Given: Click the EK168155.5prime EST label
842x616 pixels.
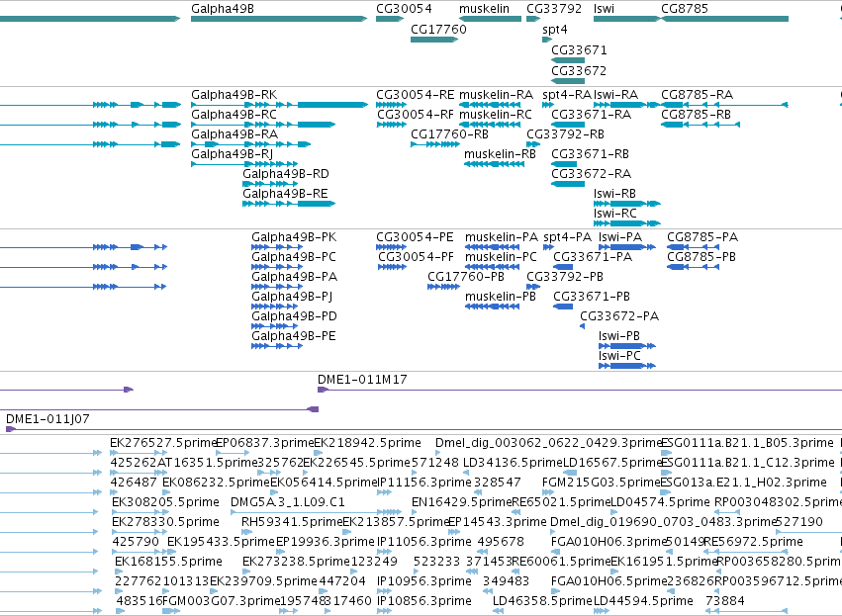Looking at the screenshot, I should [168, 562].
